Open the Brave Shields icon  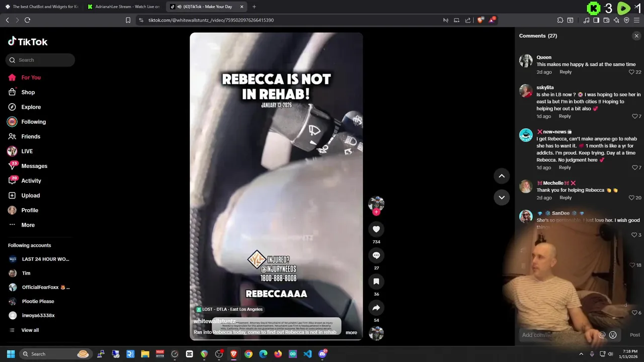480,20
